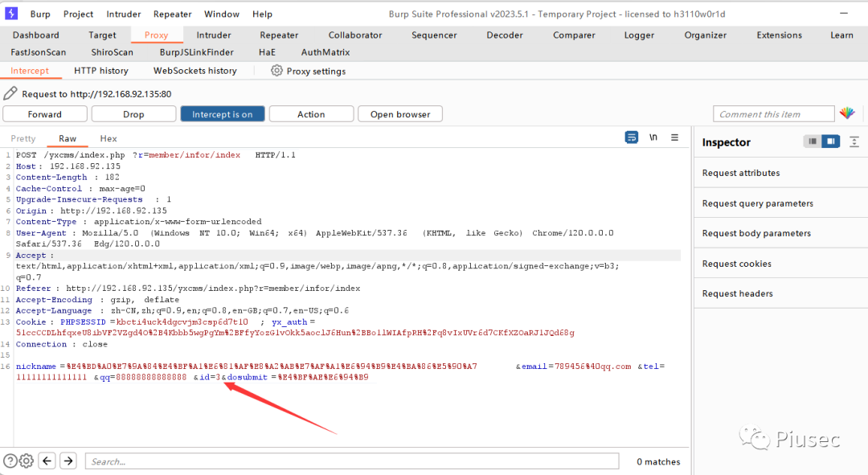This screenshot has width=868, height=475.
Task: Open the FastJsonScan extension tab
Action: point(39,52)
